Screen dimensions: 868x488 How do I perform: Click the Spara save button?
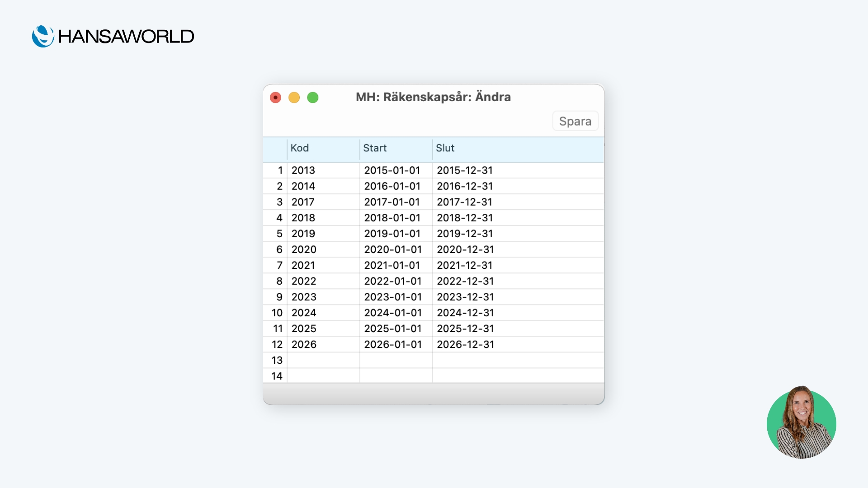pyautogui.click(x=575, y=121)
